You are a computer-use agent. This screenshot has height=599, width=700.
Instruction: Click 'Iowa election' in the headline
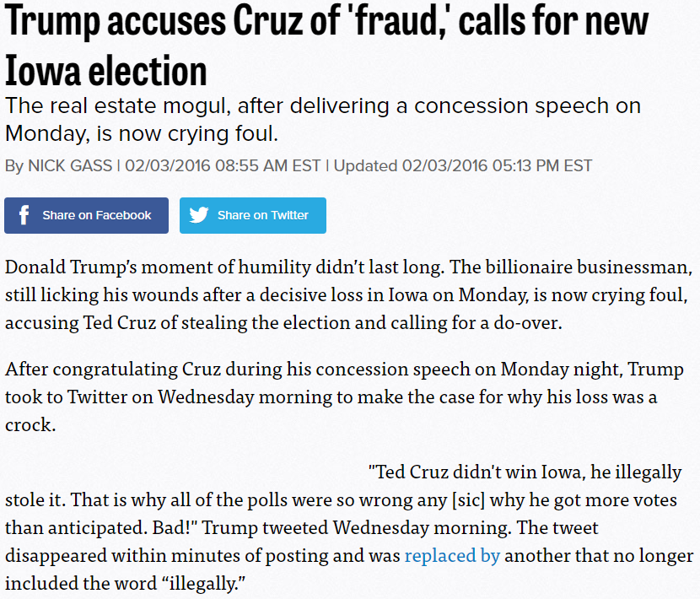[105, 71]
